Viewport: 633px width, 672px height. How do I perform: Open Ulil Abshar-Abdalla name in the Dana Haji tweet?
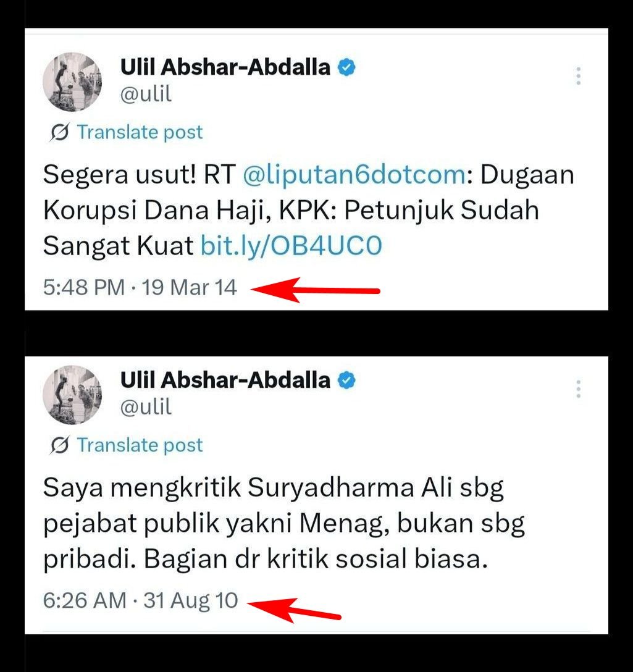(x=225, y=67)
